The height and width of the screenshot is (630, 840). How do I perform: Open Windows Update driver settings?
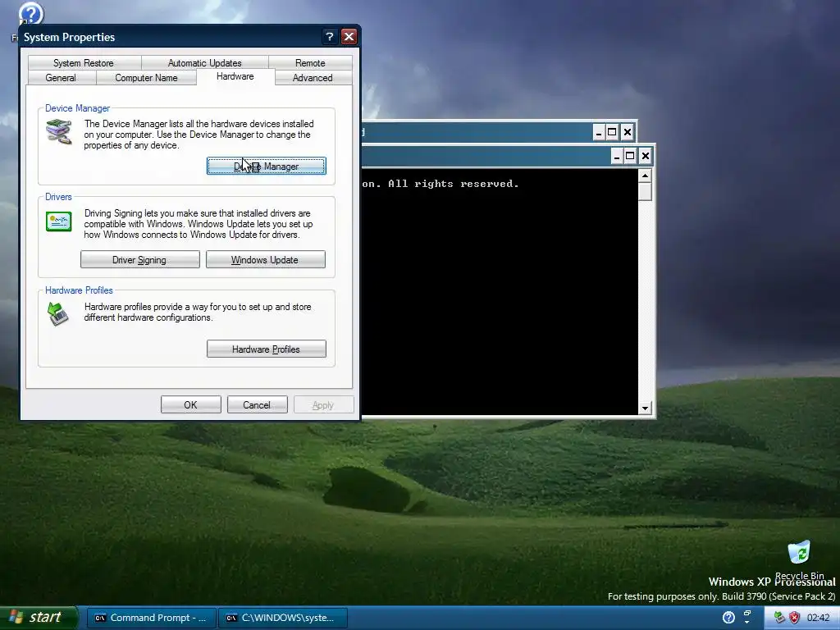(265, 260)
